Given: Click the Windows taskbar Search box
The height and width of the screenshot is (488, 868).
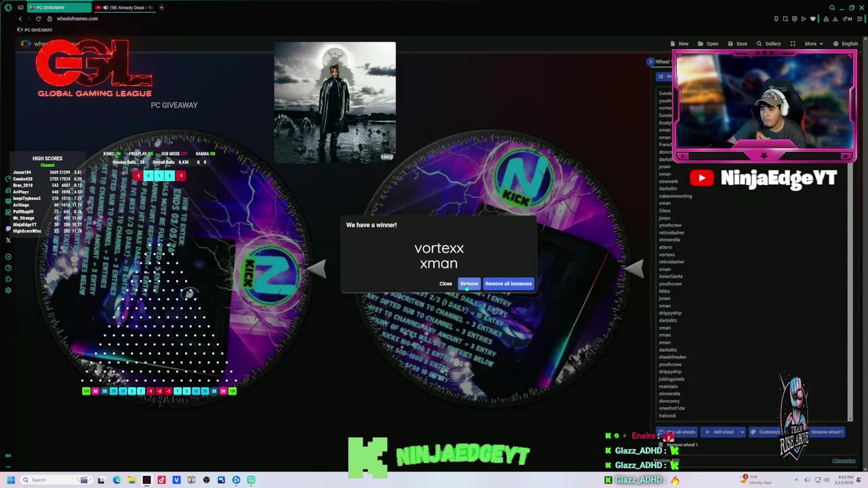Looking at the screenshot, I should (x=56, y=480).
